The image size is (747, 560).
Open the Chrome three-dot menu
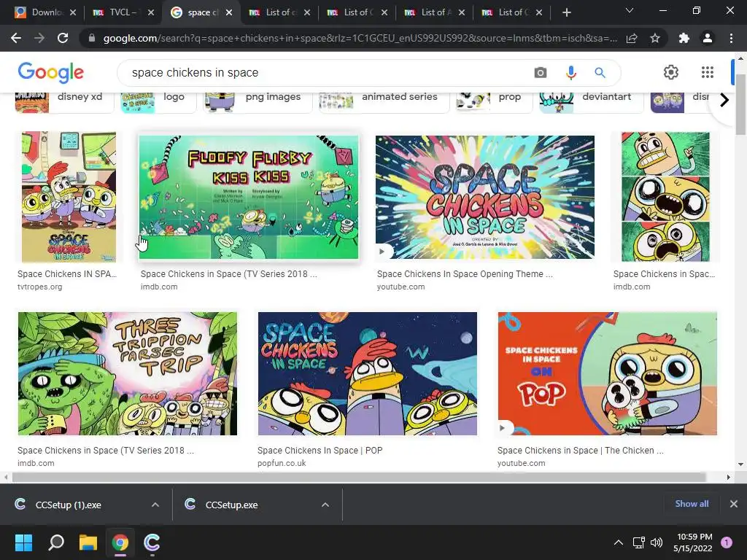(731, 38)
